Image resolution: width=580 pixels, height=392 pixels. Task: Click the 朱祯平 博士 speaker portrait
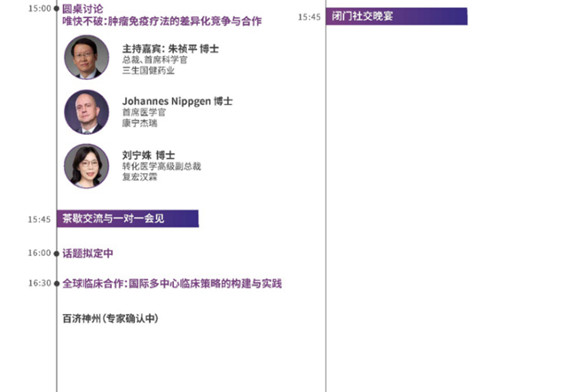87,57
